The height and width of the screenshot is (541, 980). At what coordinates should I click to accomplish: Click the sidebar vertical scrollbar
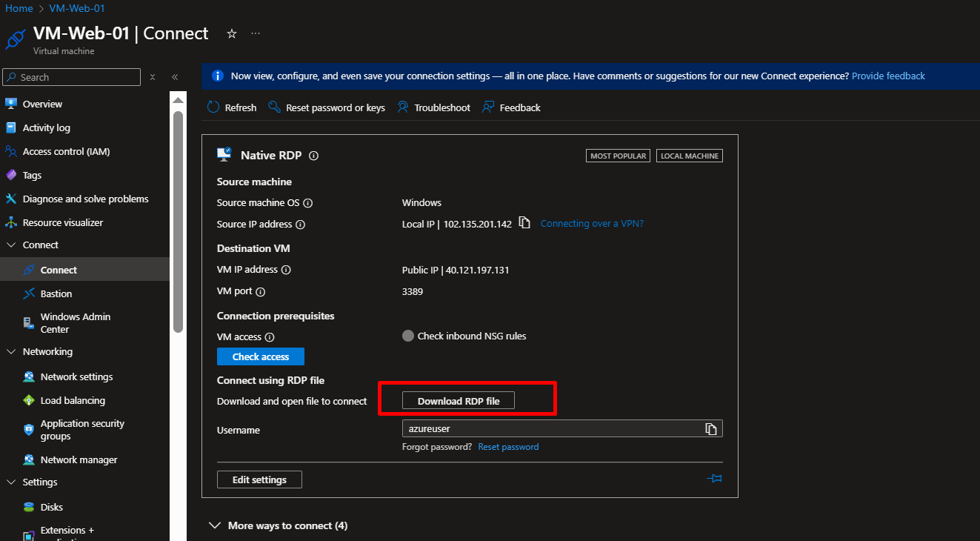(x=178, y=222)
